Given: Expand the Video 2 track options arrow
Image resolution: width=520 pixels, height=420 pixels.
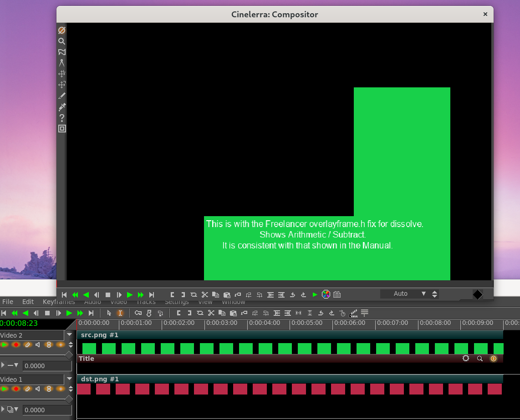Looking at the screenshot, I should pyautogui.click(x=69, y=334).
